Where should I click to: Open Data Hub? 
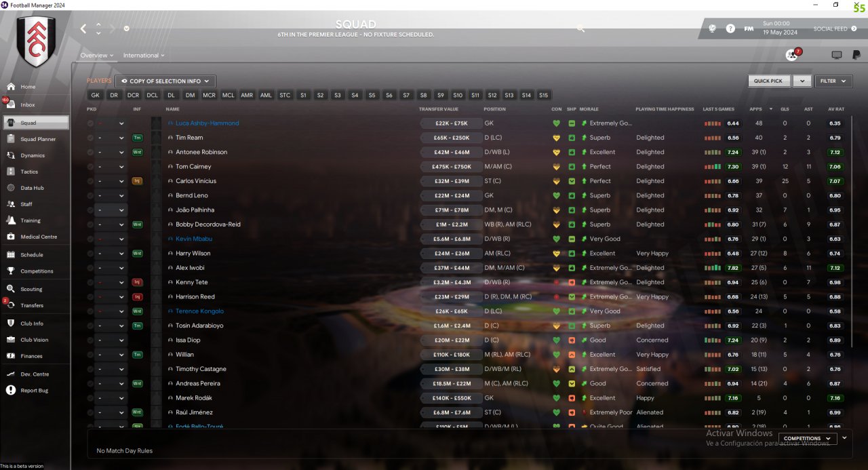coord(35,188)
